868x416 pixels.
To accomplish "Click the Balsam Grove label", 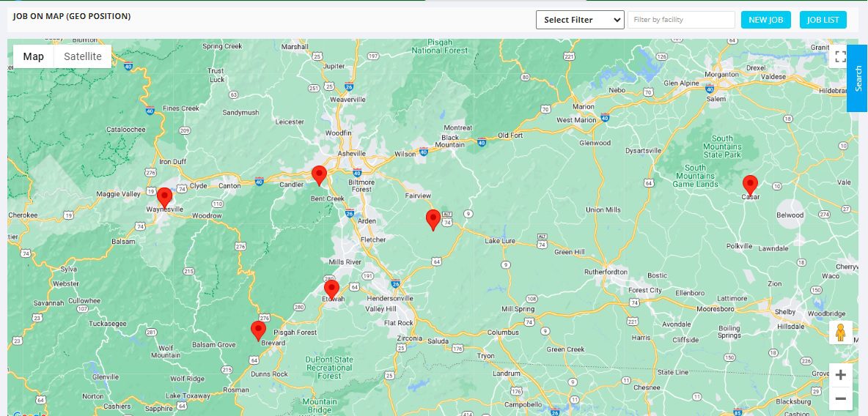I will pos(213,345).
